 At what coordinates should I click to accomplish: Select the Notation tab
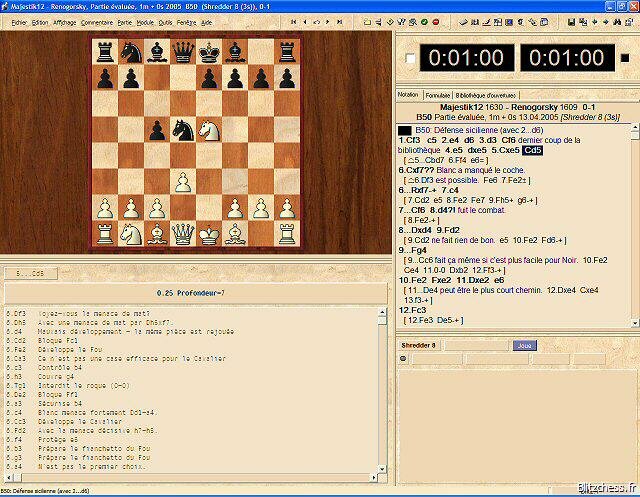pyautogui.click(x=408, y=94)
